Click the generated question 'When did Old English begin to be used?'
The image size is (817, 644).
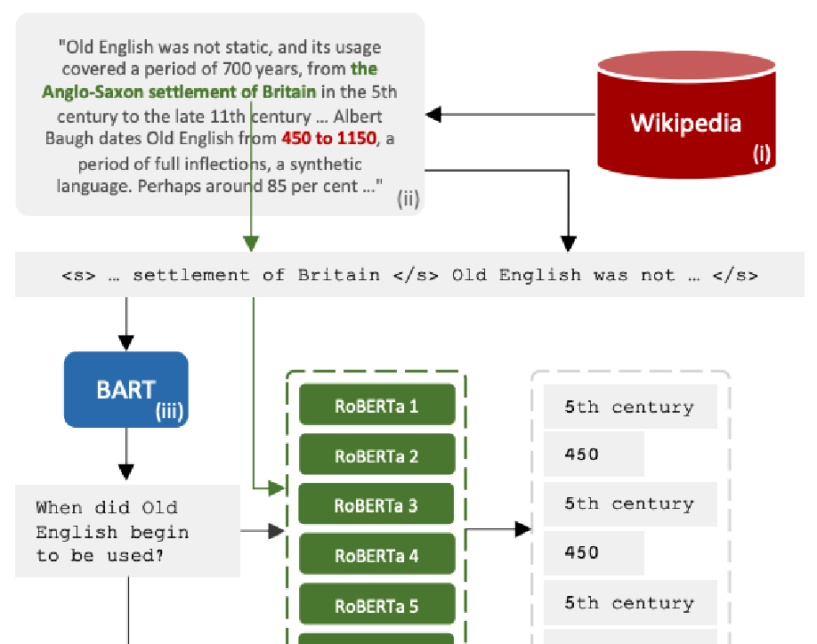tap(127, 531)
